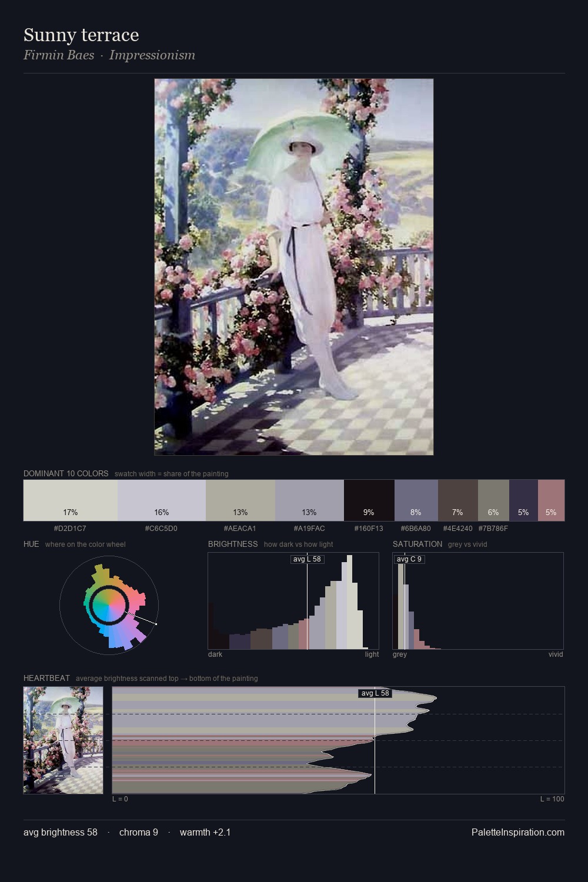Image resolution: width=588 pixels, height=882 pixels.
Task: Click the 'avg brightness 58' footer stat
Action: 61,832
